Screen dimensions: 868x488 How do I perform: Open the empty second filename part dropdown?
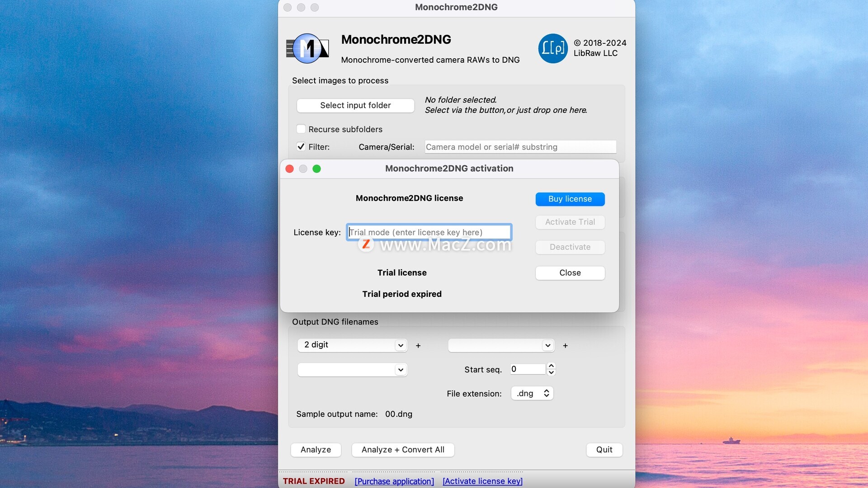[x=501, y=346]
